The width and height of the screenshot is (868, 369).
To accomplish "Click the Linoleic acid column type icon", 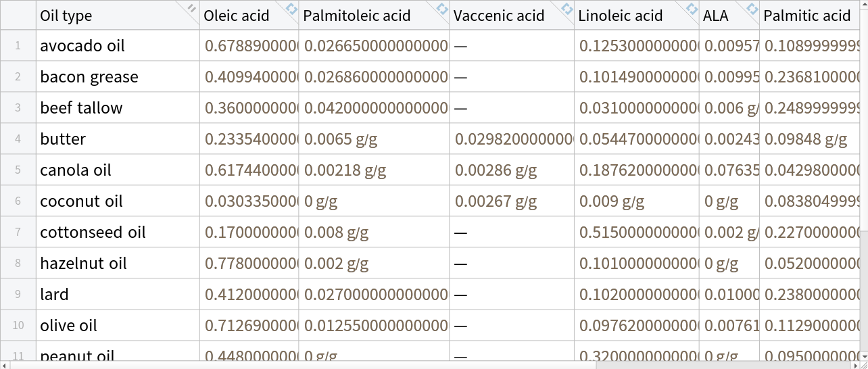I will [692, 9].
